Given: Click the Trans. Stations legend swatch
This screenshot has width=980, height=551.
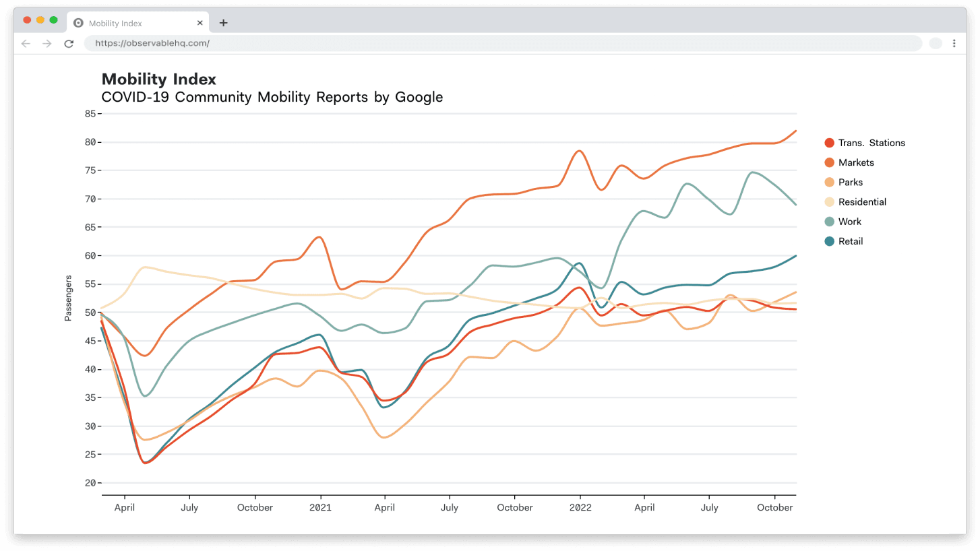Looking at the screenshot, I should tap(829, 143).
